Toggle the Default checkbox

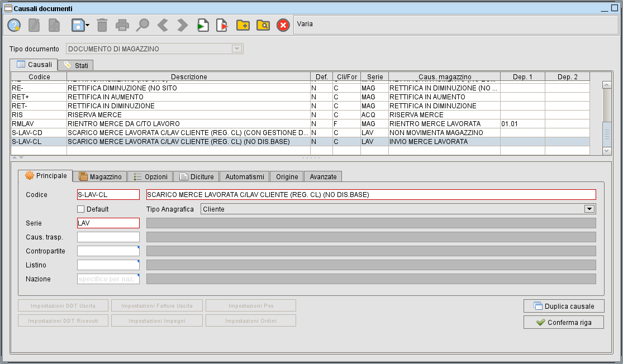click(80, 209)
